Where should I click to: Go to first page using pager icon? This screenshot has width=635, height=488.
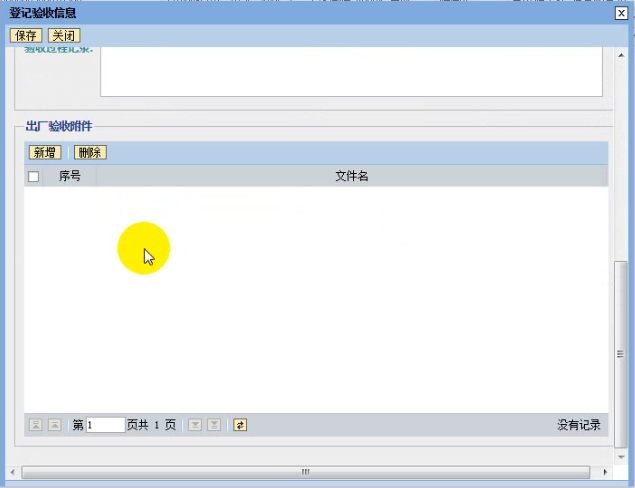tap(36, 425)
